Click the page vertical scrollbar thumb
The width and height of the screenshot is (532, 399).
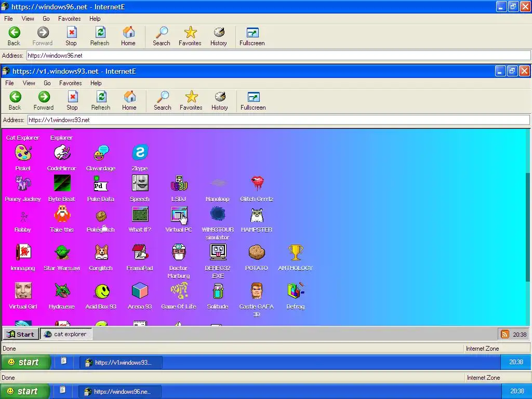coord(528,227)
